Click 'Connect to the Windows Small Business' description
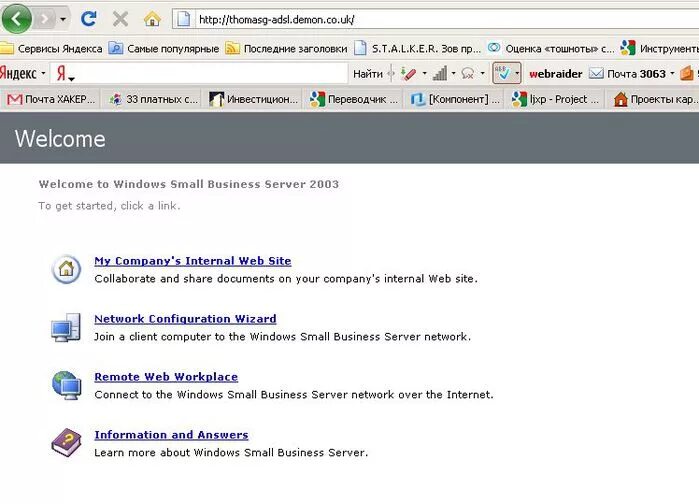Screen dimensions: 699x504 pos(294,395)
